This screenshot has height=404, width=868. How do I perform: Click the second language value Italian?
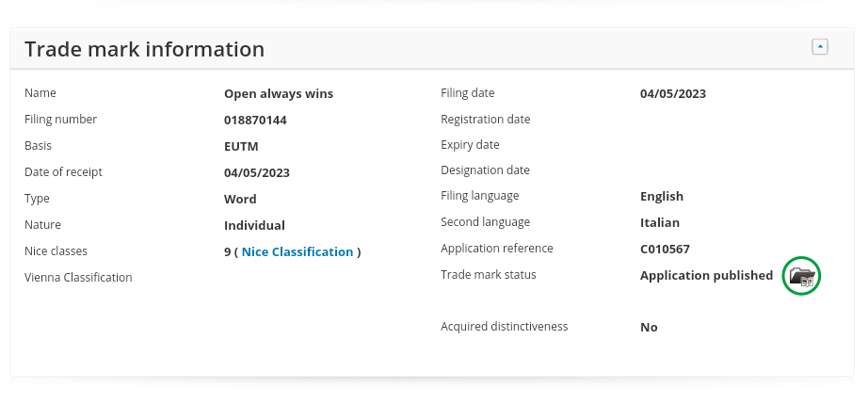659,223
